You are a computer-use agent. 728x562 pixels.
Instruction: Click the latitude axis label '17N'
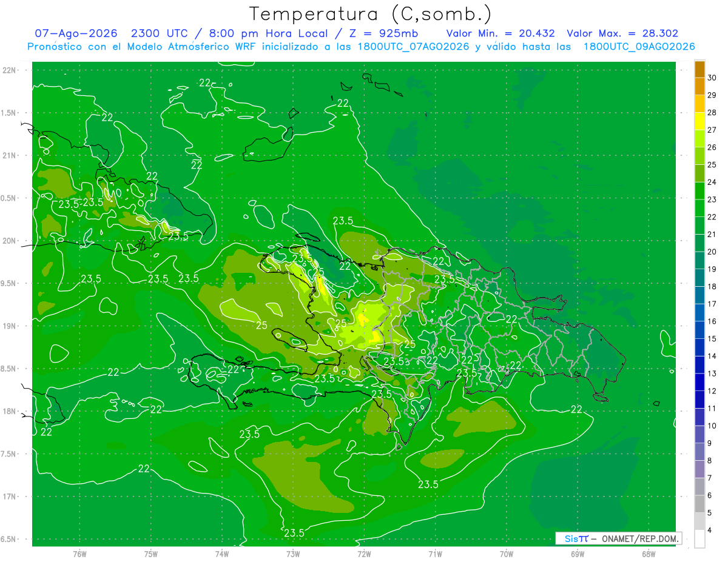coord(10,497)
